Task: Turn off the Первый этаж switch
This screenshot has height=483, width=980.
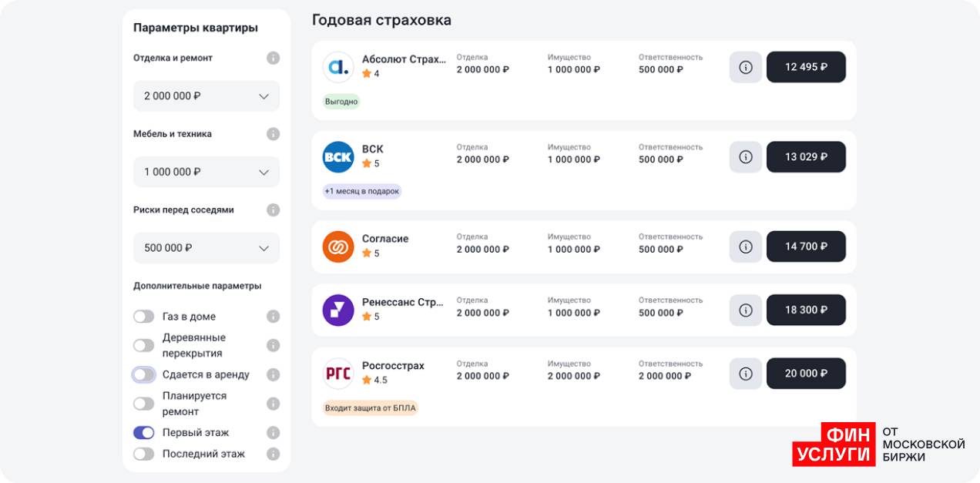Action: click(x=144, y=433)
